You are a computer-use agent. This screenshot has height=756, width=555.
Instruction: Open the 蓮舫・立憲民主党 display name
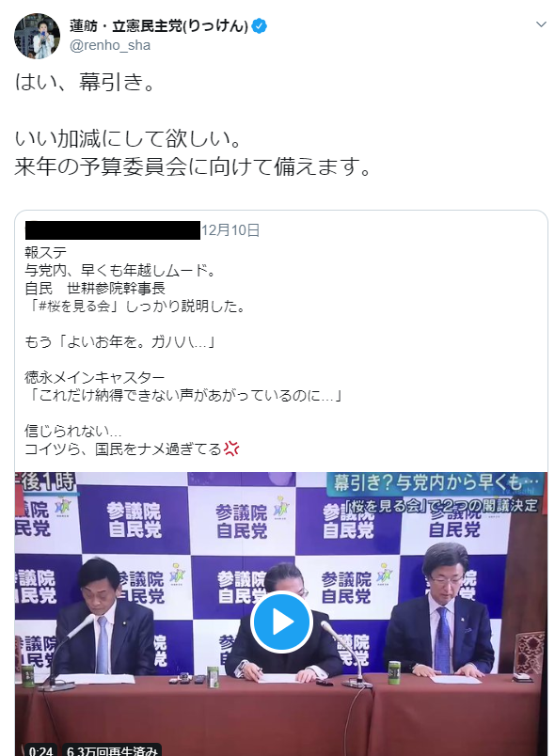159,25
